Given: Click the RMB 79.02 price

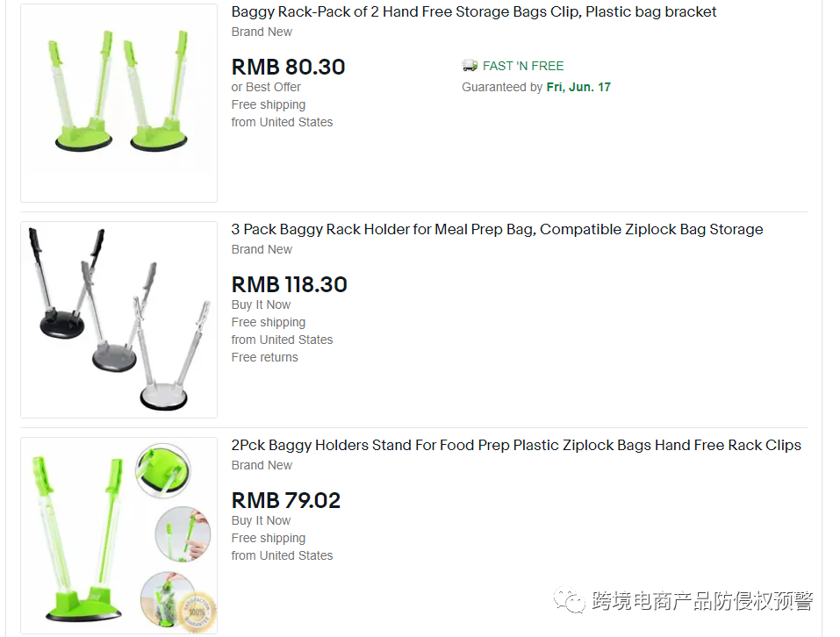Looking at the screenshot, I should coord(286,500).
